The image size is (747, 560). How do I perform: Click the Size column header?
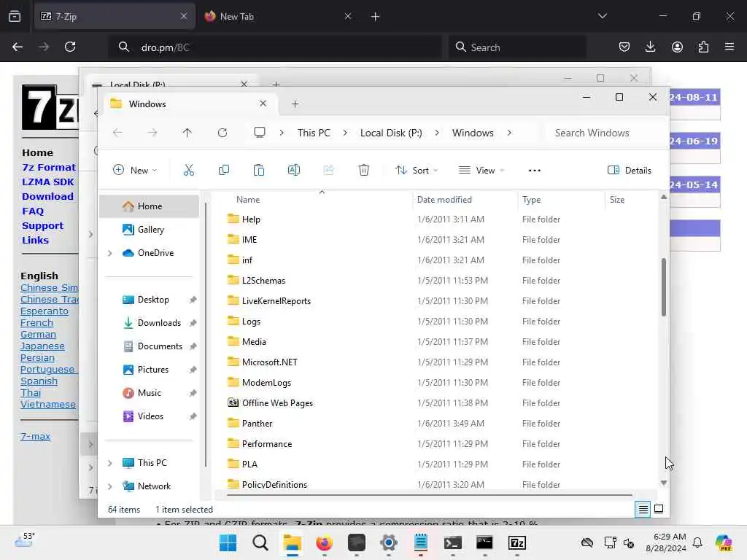pyautogui.click(x=617, y=200)
